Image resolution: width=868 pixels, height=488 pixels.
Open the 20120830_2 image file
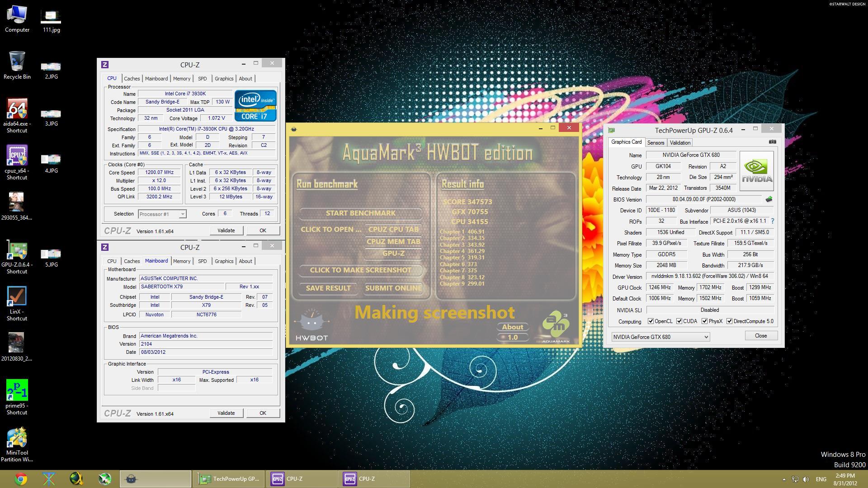click(17, 347)
